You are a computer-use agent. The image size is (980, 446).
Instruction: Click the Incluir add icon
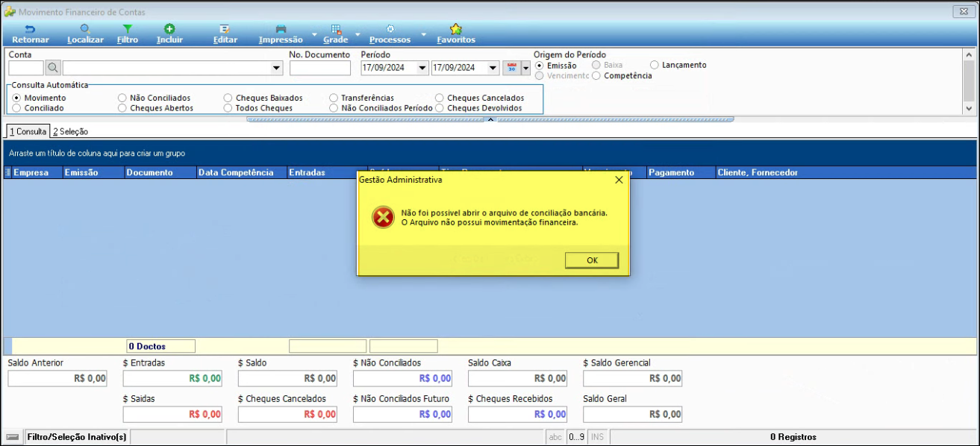pos(169,28)
